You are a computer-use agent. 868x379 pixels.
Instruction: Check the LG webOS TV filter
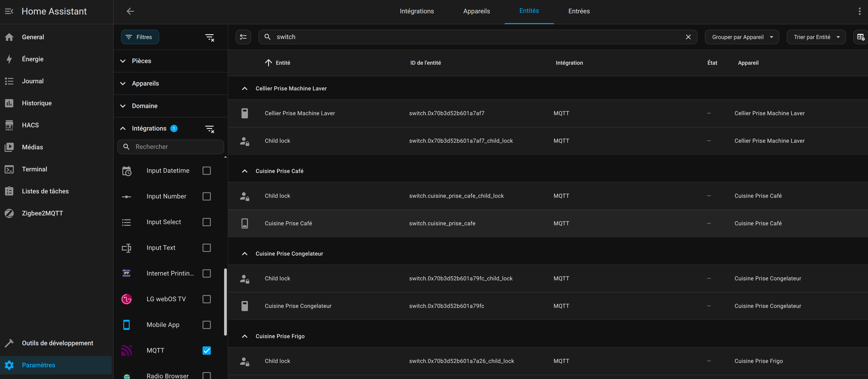[206, 299]
